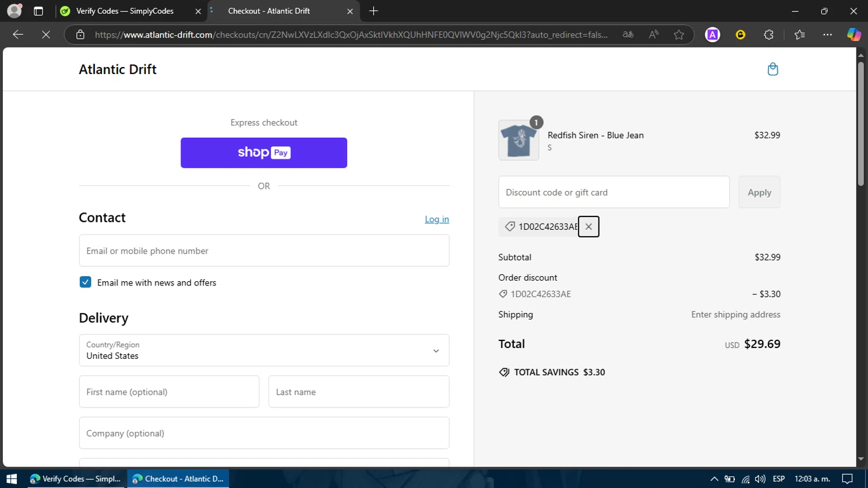The height and width of the screenshot is (488, 868).
Task: Click the Total $29.69 amount
Action: (762, 344)
